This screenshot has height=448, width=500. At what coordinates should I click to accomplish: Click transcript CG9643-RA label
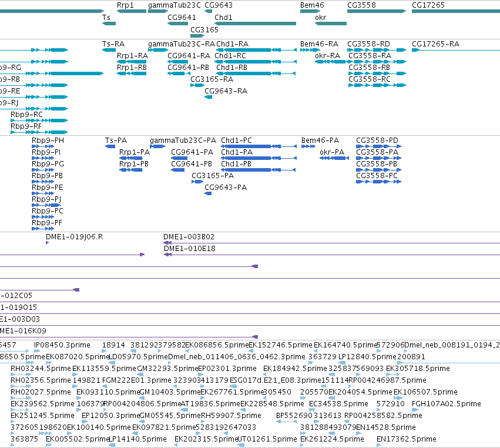click(226, 91)
